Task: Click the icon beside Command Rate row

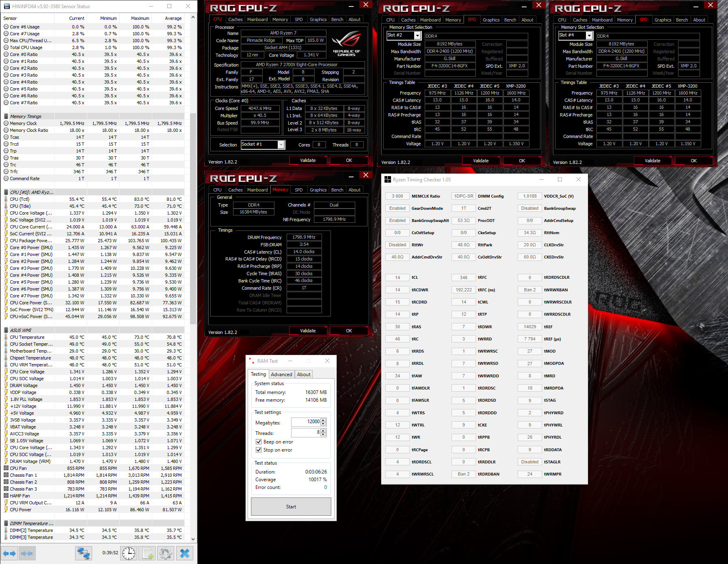Action: (x=6, y=179)
